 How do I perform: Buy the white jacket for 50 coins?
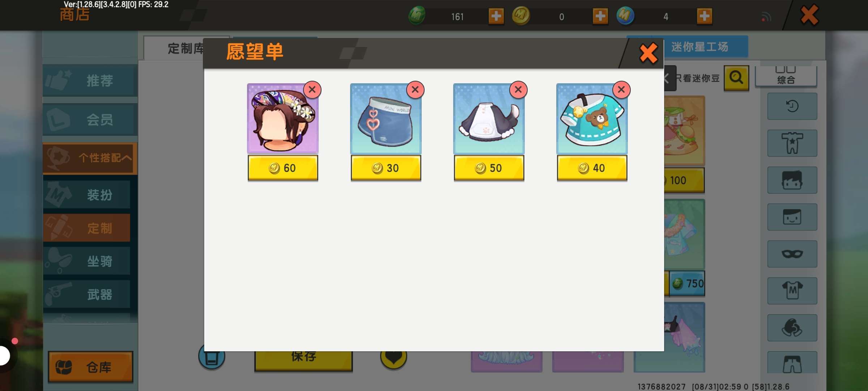(x=489, y=168)
